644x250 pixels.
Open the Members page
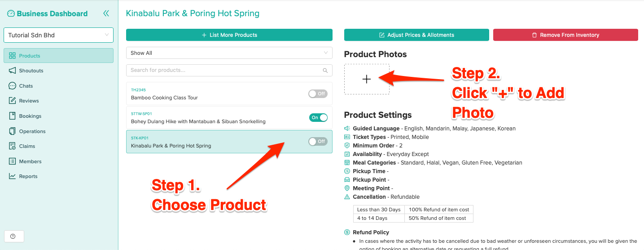(30, 161)
